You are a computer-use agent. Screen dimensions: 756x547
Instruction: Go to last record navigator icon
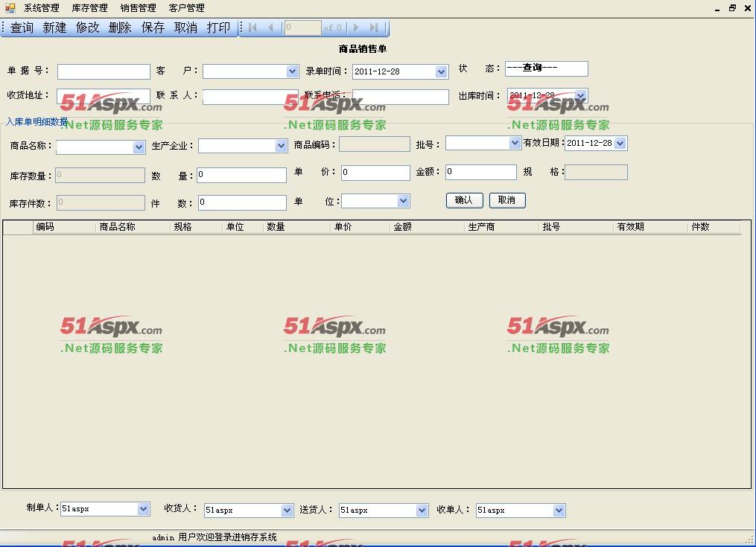click(374, 28)
